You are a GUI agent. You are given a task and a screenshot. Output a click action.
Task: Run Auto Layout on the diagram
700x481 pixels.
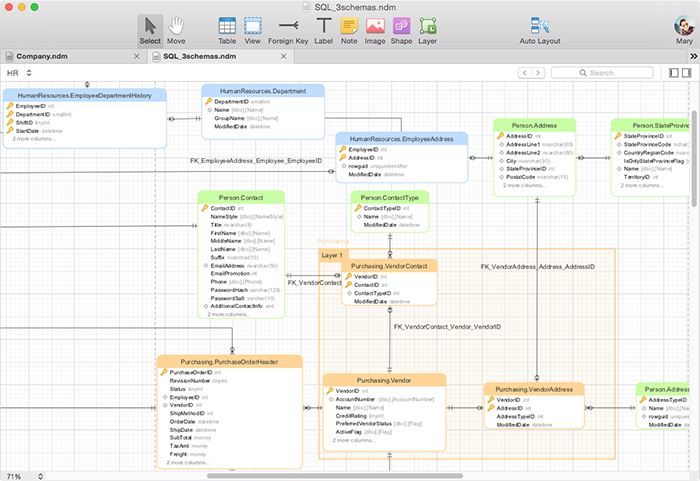point(540,30)
